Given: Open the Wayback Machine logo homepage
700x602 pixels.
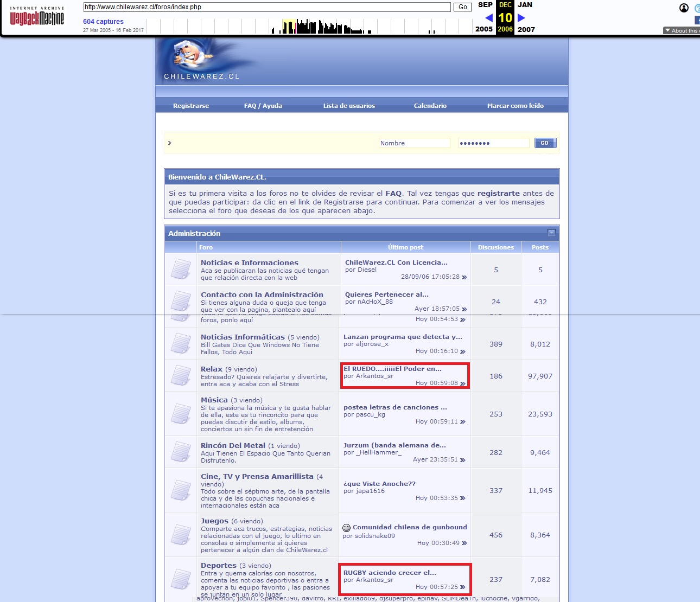Looking at the screenshot, I should (37, 16).
